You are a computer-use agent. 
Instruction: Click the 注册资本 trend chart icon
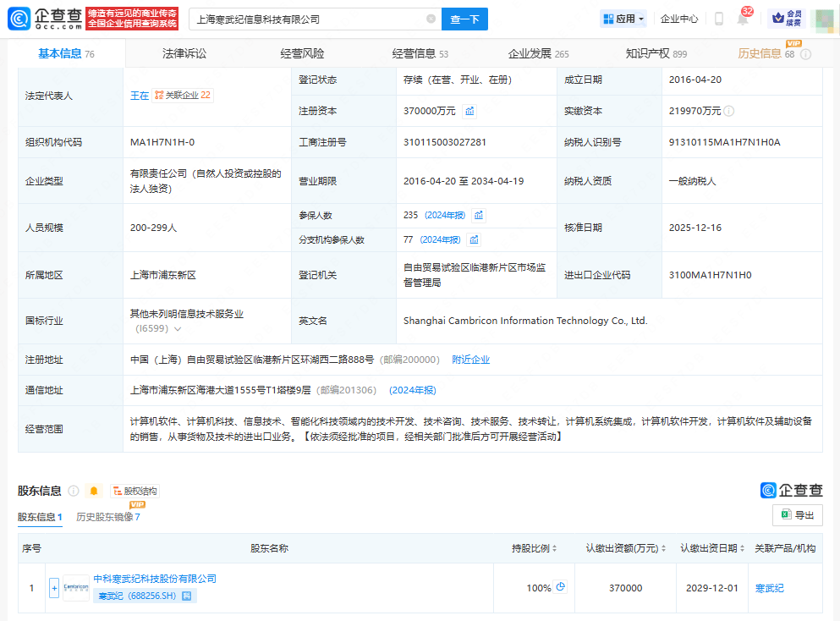pos(469,111)
